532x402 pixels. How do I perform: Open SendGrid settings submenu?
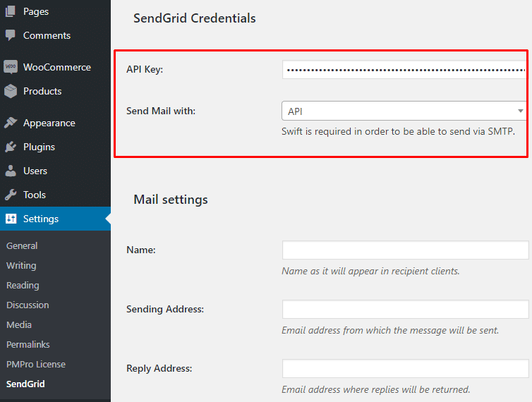point(25,384)
